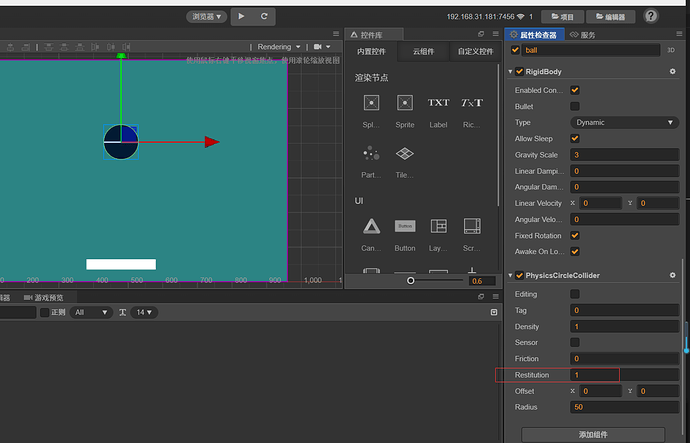Enable the Bullet checkbox
The height and width of the screenshot is (443, 690).
coord(575,106)
